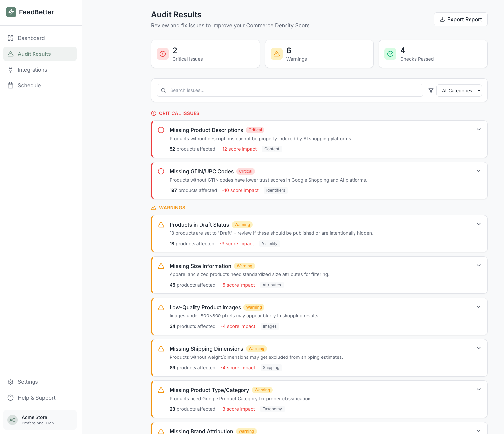Screen dimensions: 504x434
Task: Click the warning triangle on Missing Size Information
Action: click(x=161, y=266)
